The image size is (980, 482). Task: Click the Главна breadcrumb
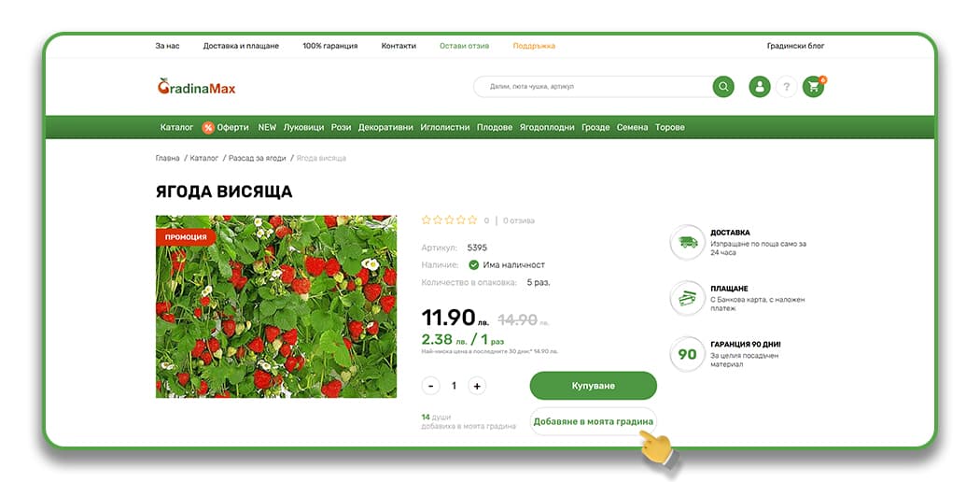167,159
